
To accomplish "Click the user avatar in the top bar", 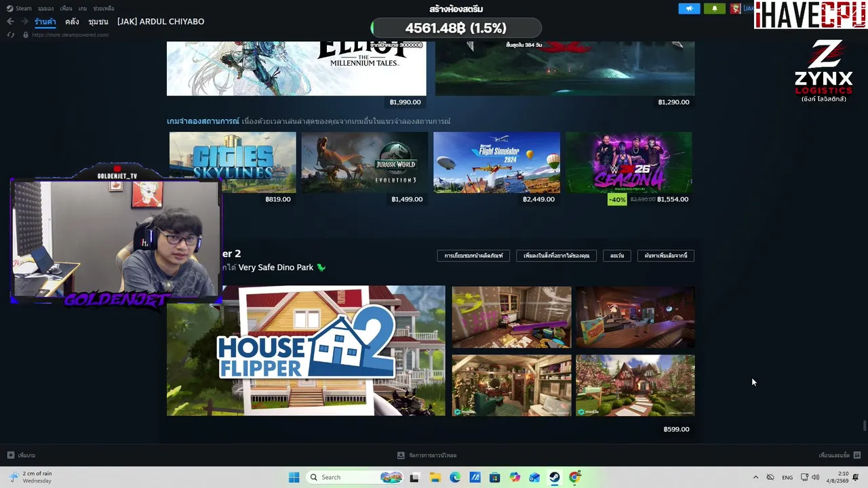I will tap(736, 9).
